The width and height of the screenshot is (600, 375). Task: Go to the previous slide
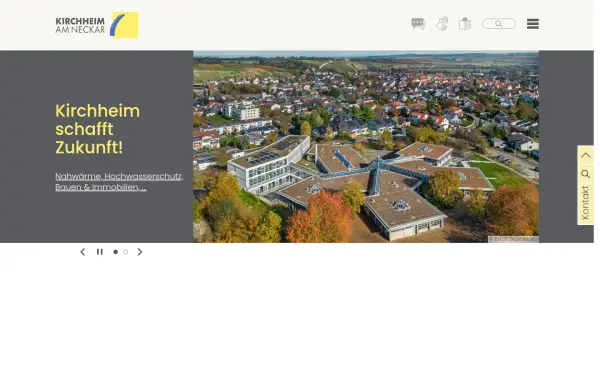[x=83, y=252]
